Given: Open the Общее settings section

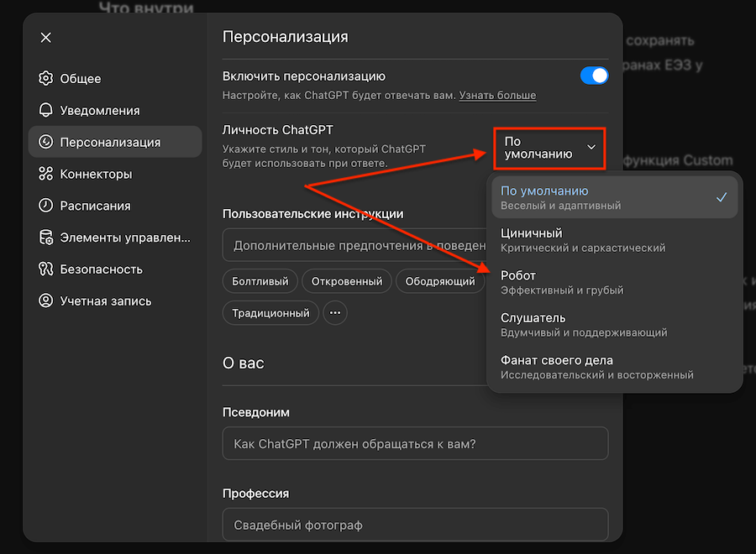Looking at the screenshot, I should point(115,78).
